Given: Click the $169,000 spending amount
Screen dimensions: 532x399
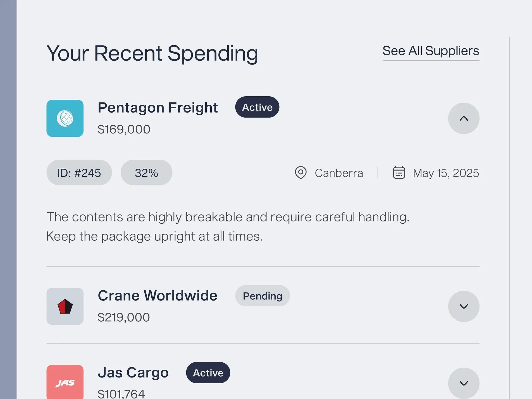Looking at the screenshot, I should point(124,130).
